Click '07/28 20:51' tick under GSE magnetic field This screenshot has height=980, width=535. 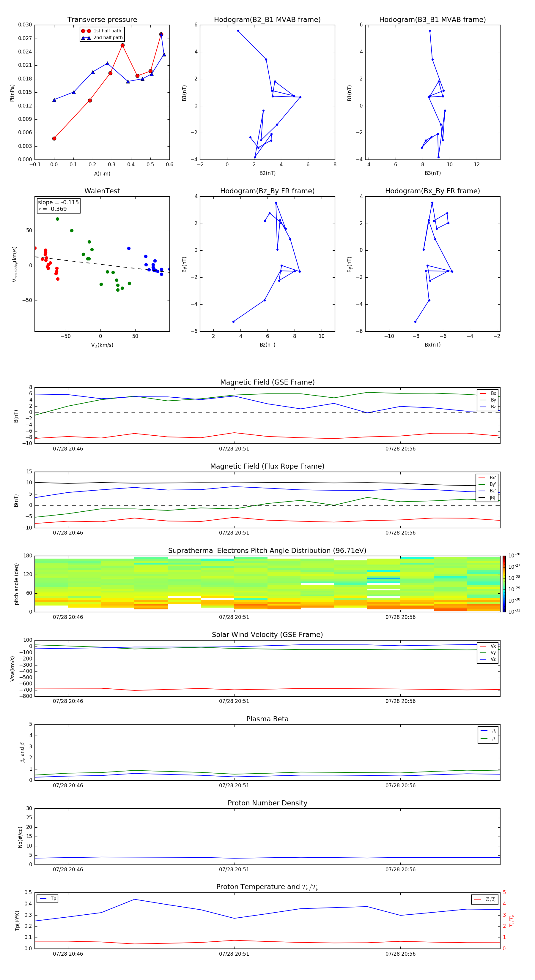click(234, 449)
